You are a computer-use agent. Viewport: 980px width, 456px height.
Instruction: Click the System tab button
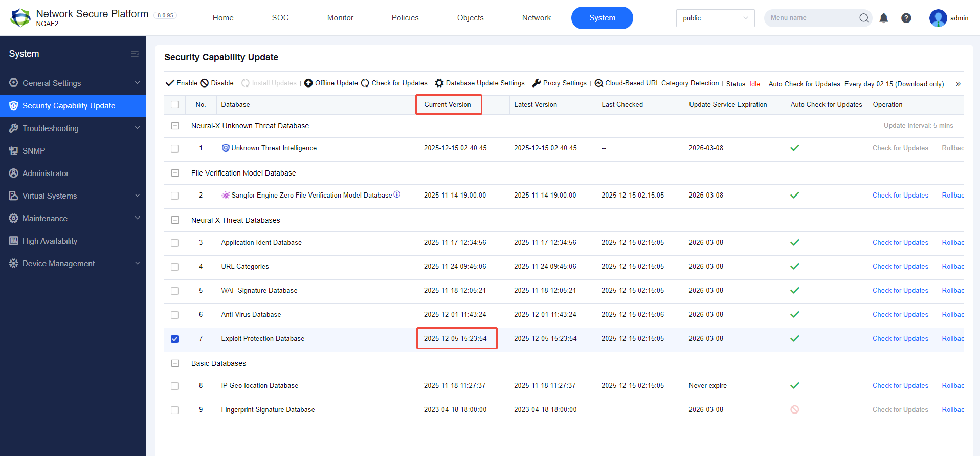coord(602,18)
